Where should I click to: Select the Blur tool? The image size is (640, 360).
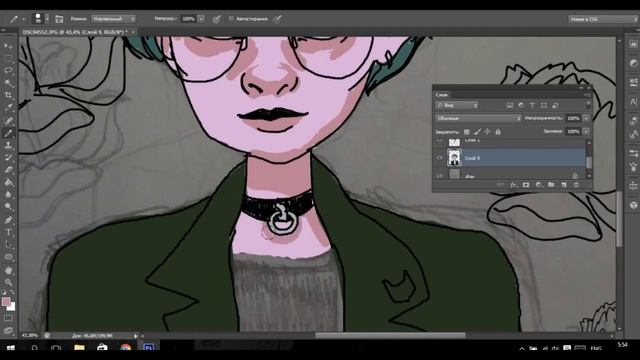[x=8, y=195]
